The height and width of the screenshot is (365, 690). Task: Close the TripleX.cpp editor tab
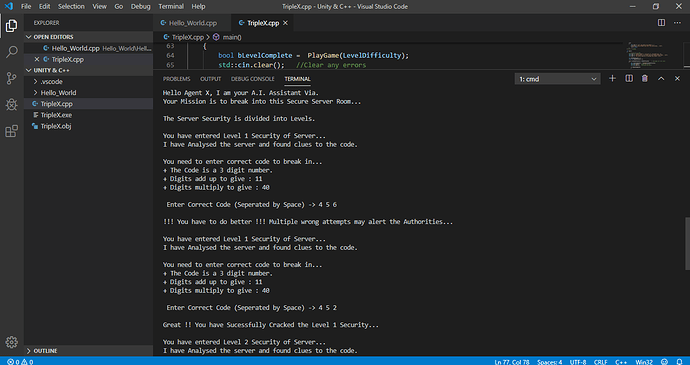[285, 23]
